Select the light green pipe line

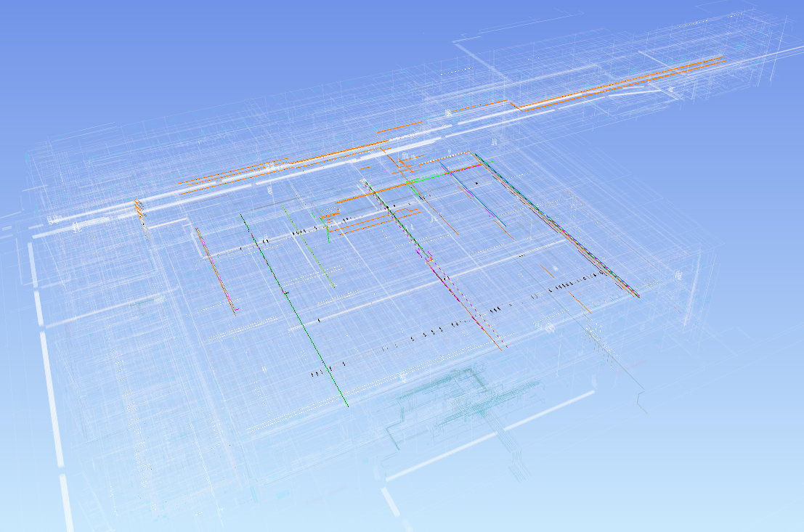coord(308,246)
